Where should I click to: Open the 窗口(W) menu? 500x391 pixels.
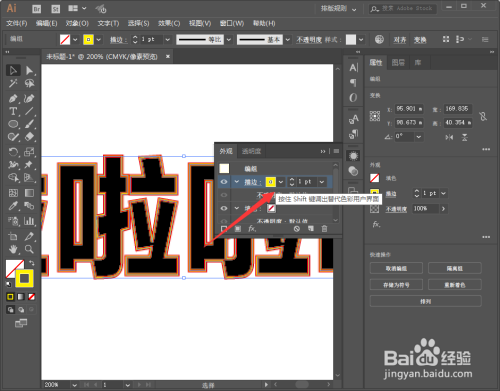click(232, 23)
